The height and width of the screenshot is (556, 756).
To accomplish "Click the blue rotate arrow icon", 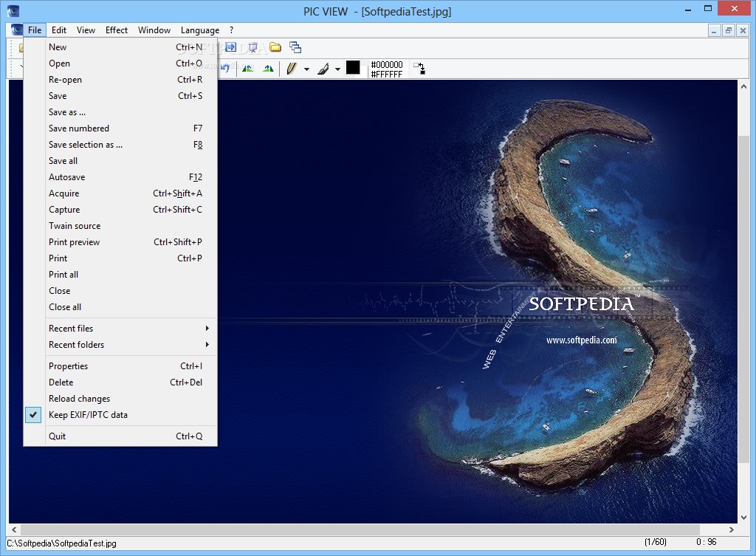I will (x=224, y=69).
